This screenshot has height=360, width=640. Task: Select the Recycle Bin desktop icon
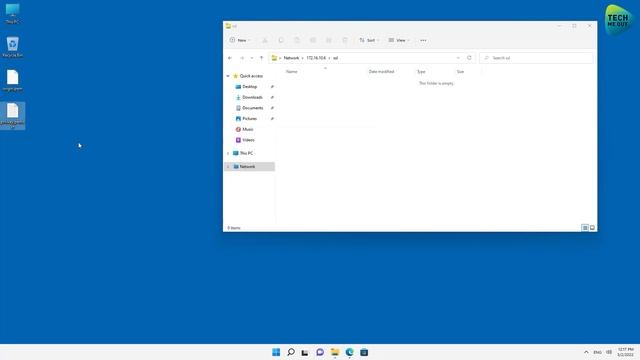click(12, 47)
